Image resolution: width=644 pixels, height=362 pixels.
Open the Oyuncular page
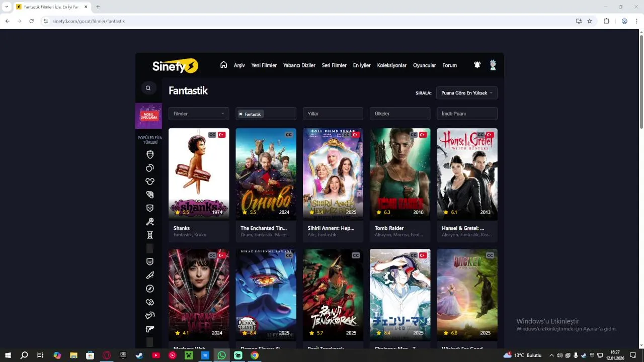click(425, 65)
